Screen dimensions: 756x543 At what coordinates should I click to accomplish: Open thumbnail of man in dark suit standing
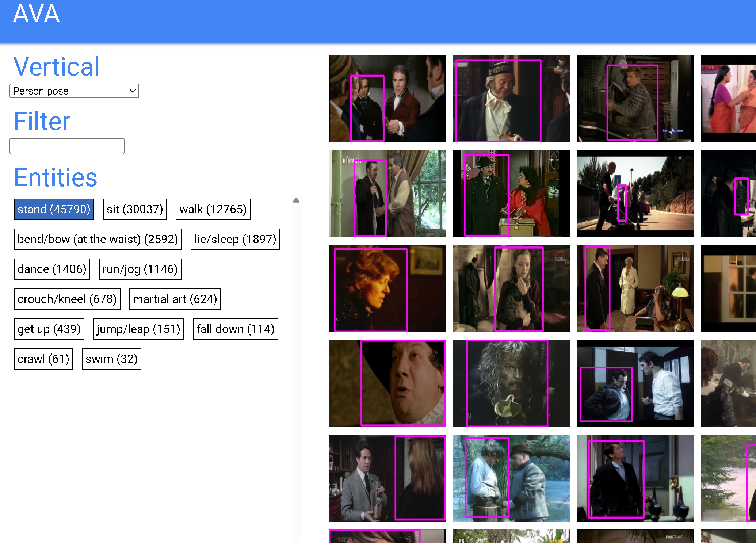click(x=635, y=478)
